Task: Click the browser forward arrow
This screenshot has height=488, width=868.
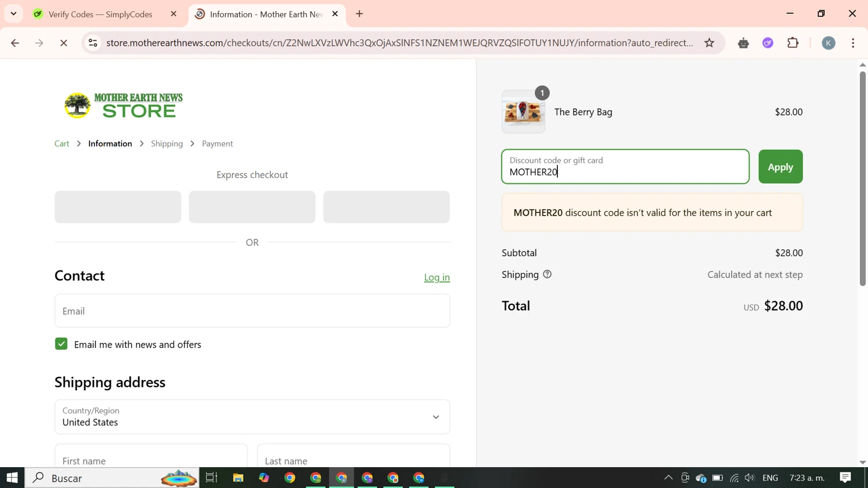Action: point(39,43)
